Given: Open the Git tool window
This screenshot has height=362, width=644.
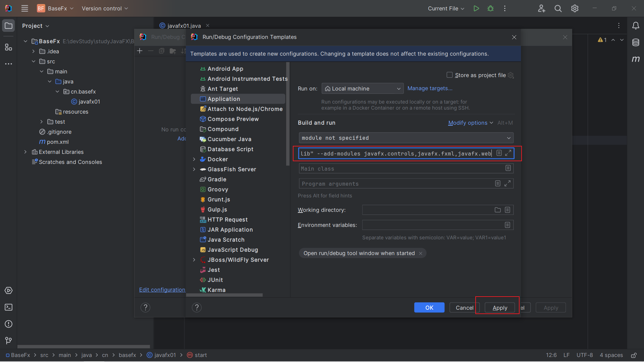Looking at the screenshot, I should (8, 341).
